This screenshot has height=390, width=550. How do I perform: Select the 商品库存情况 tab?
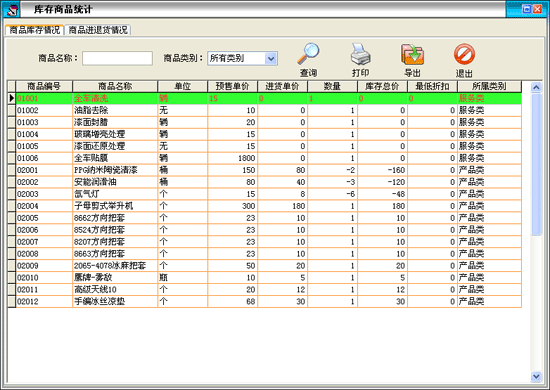coord(35,30)
